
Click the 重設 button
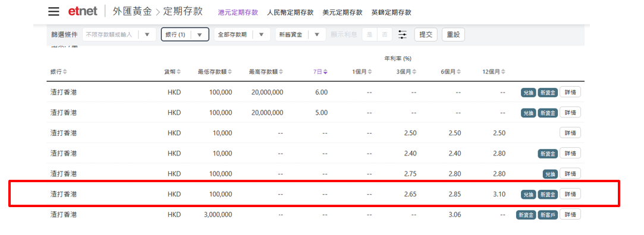pos(454,35)
